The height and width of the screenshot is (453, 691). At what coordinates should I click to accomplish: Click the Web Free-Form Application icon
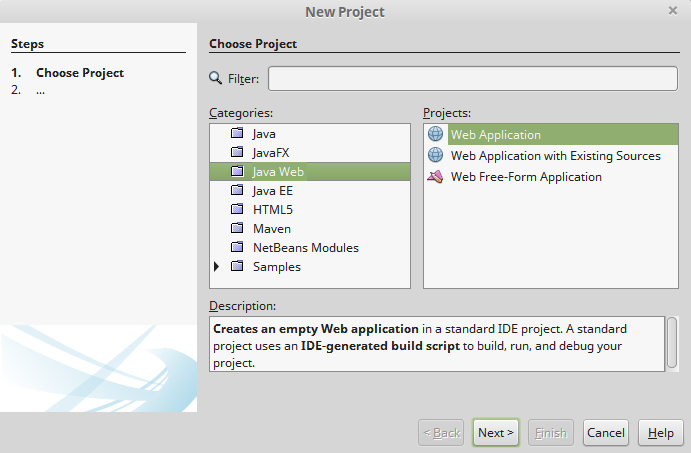[x=435, y=177]
